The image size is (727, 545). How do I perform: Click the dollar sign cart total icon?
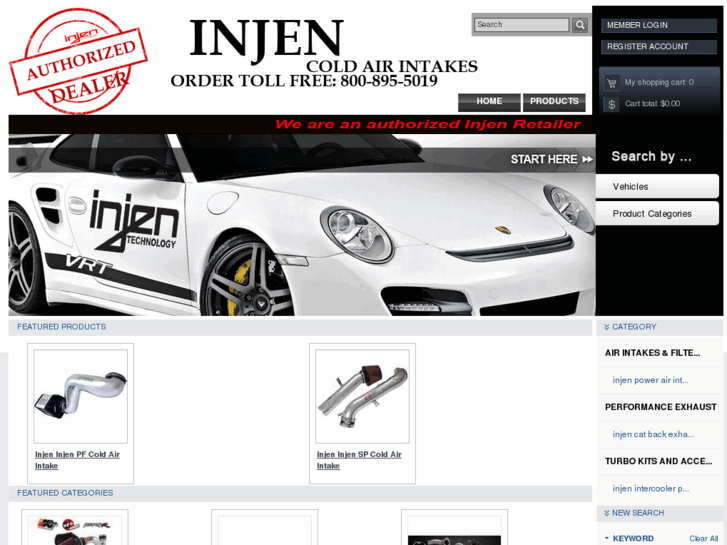tap(612, 104)
